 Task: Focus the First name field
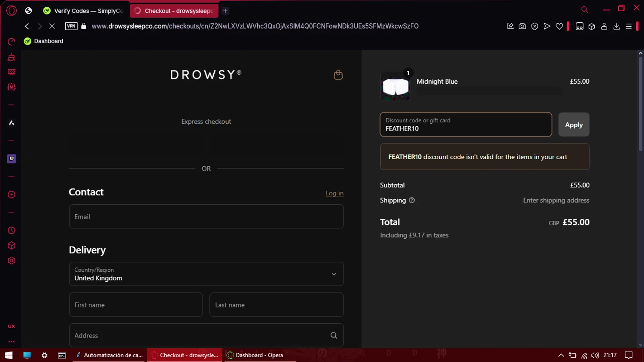(x=136, y=304)
